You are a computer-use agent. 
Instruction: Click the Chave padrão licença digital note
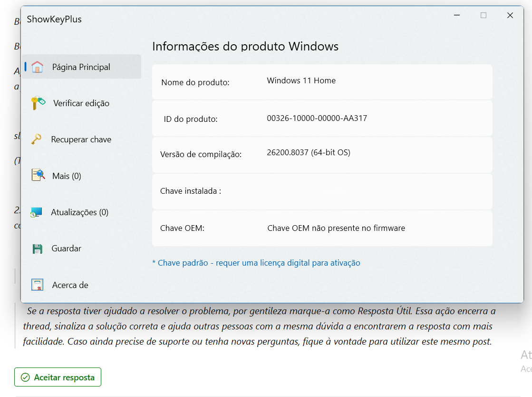coord(256,263)
